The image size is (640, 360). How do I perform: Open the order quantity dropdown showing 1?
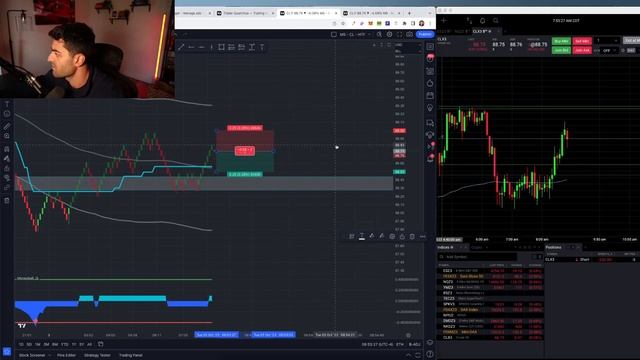(607, 40)
